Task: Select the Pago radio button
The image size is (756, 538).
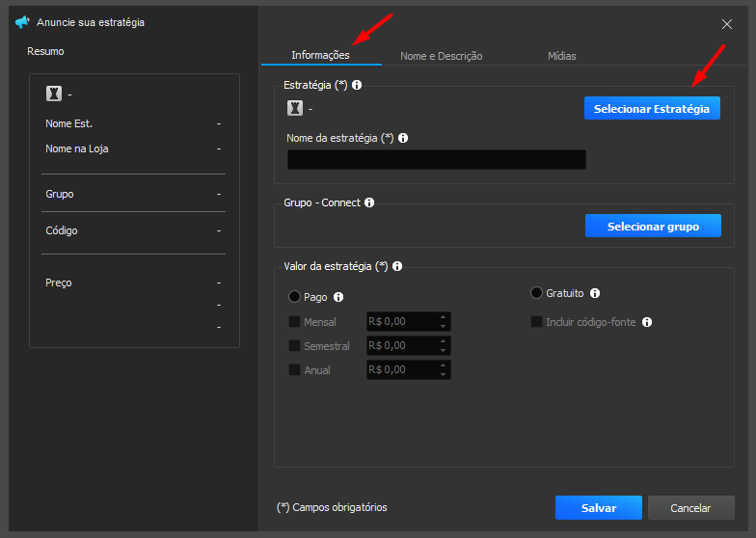Action: [x=294, y=297]
